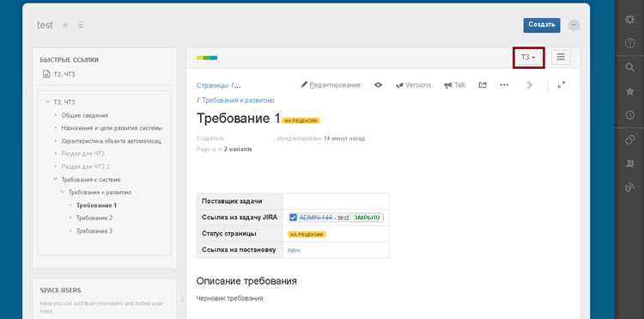Screen dimensions: 644x319
Task: Open the list icon next to test title
Action: click(x=81, y=25)
